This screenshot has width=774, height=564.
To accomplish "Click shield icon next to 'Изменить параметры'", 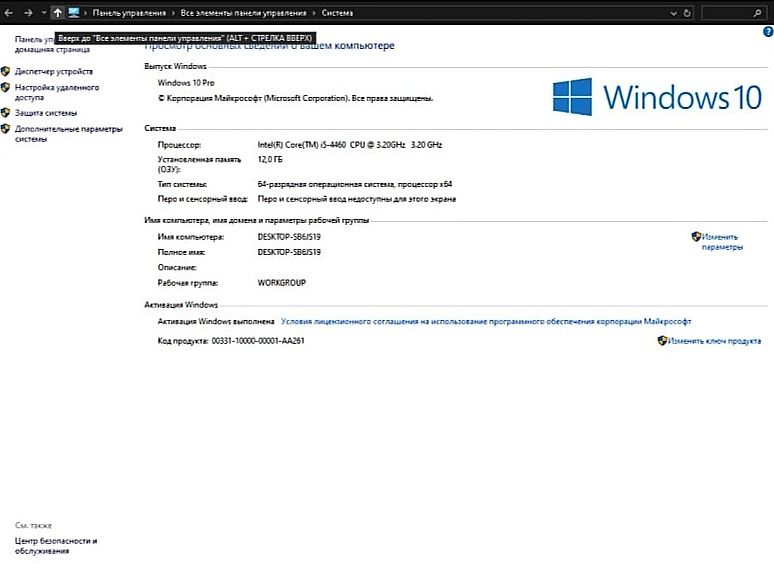I will point(696,237).
